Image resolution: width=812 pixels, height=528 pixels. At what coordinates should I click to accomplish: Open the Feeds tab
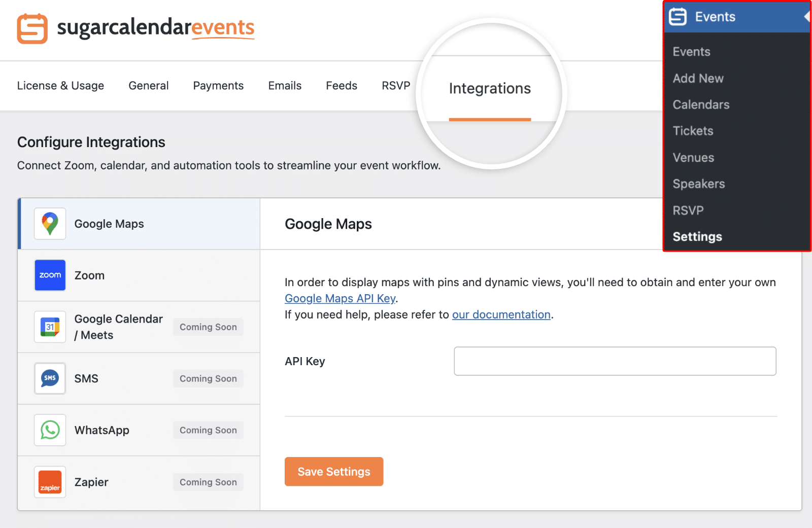[x=342, y=86]
